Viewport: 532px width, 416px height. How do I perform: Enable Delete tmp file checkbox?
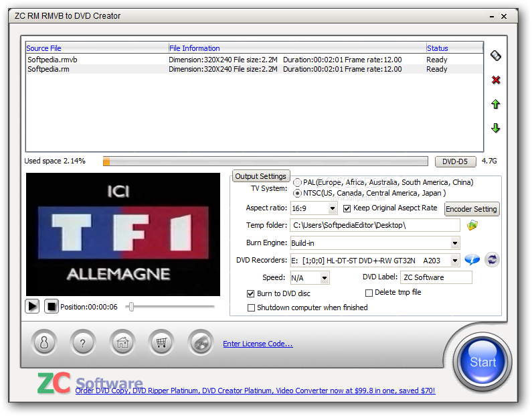pyautogui.click(x=369, y=293)
